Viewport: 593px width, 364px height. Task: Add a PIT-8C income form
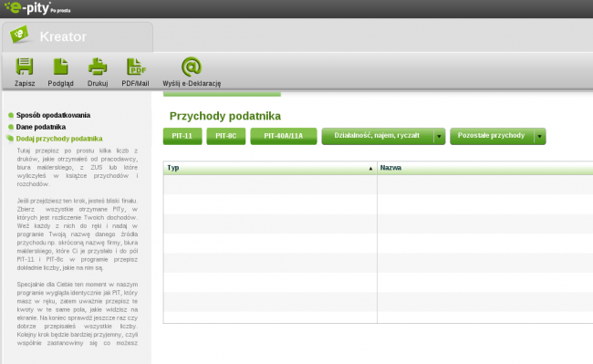[225, 136]
